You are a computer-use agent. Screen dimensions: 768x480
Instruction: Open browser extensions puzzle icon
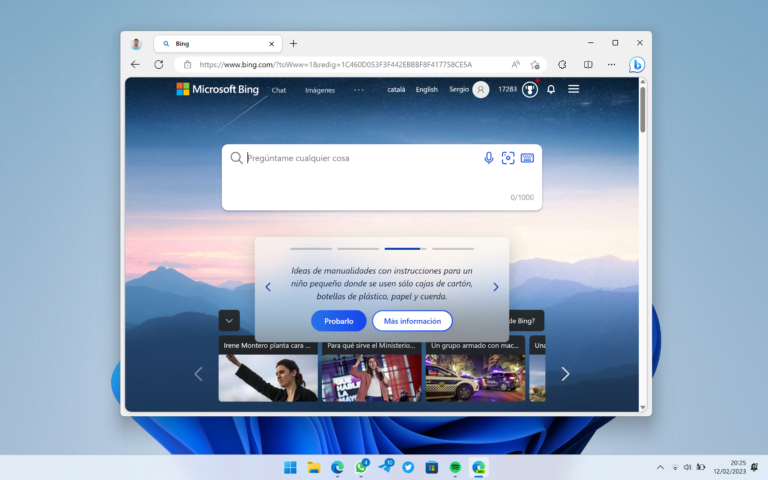pos(562,65)
